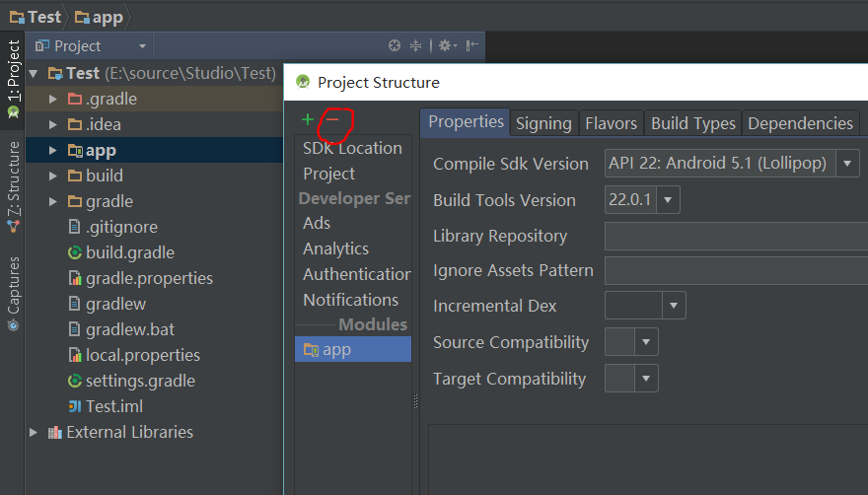Open the 1: Project side tool window

[x=13, y=79]
